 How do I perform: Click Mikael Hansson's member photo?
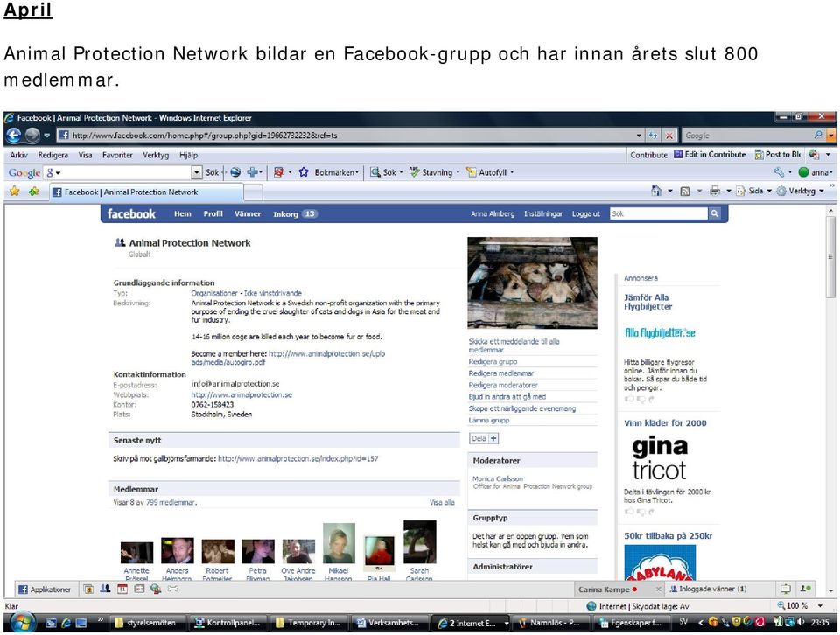tap(339, 543)
